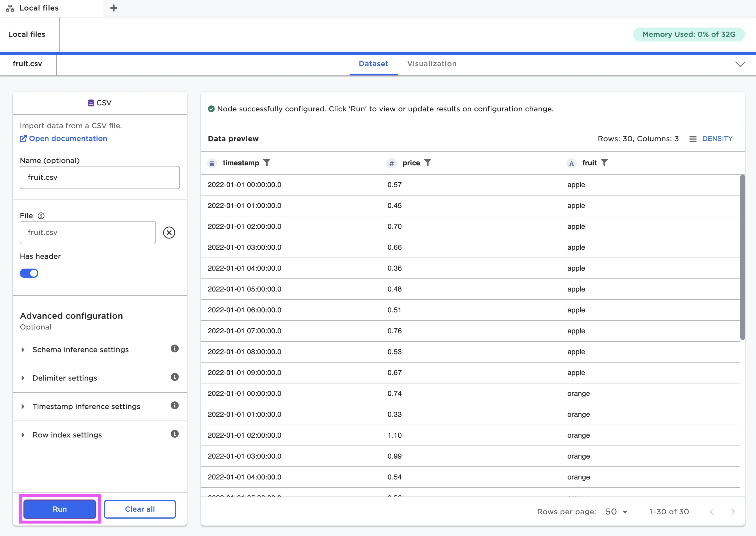Click the price column filter icon
The height and width of the screenshot is (536, 756).
coord(428,163)
